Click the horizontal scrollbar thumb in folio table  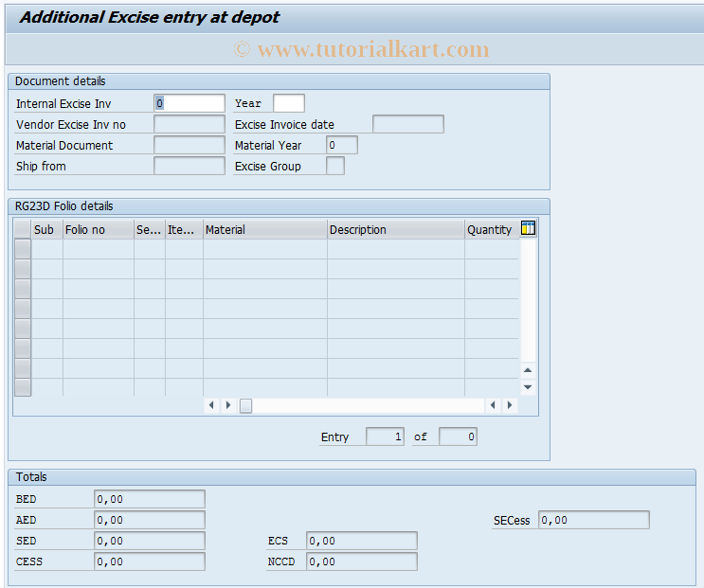(245, 406)
